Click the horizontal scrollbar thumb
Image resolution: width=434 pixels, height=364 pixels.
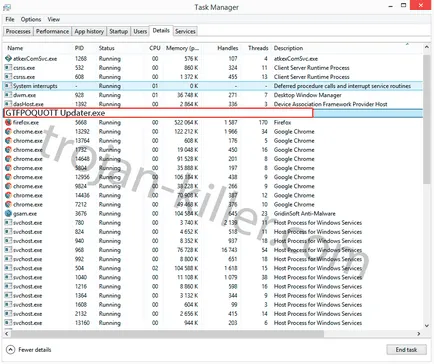(167, 333)
